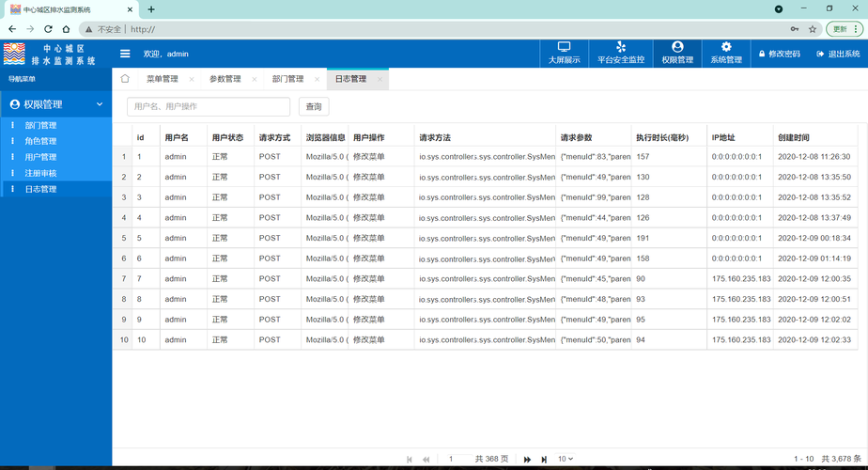Click the 系统管理 gear icon
Image resolution: width=868 pixels, height=470 pixels.
click(x=725, y=48)
